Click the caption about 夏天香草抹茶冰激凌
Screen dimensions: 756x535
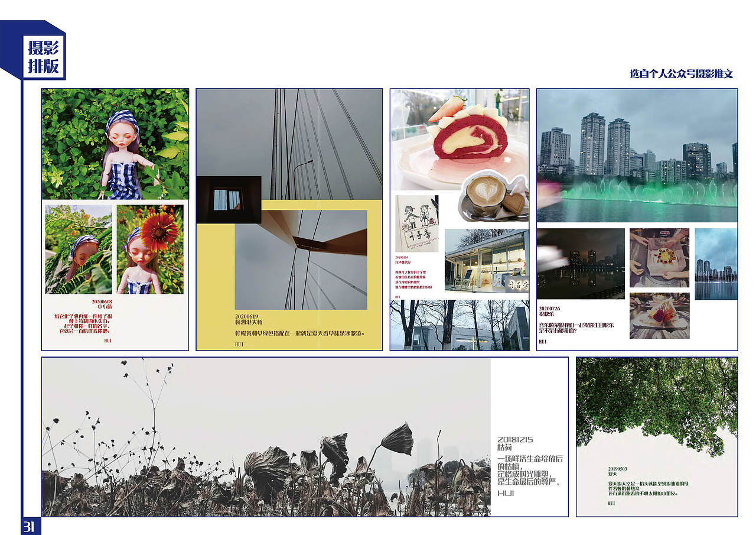click(x=300, y=333)
